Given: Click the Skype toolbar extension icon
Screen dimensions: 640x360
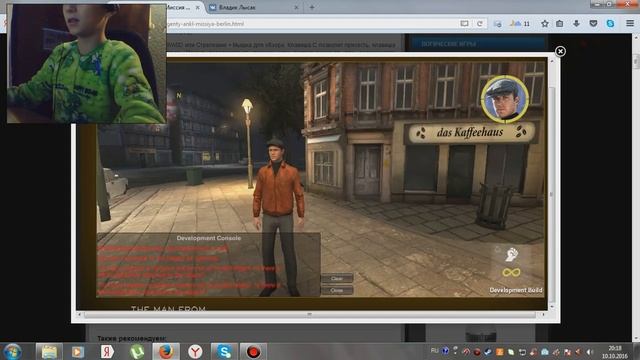Looking at the screenshot, I should tap(610, 24).
